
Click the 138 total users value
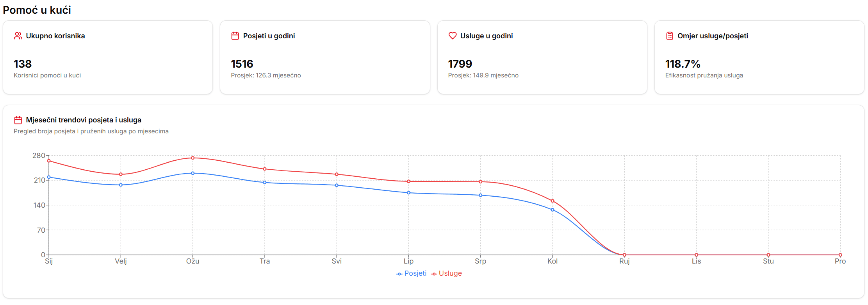(x=23, y=64)
